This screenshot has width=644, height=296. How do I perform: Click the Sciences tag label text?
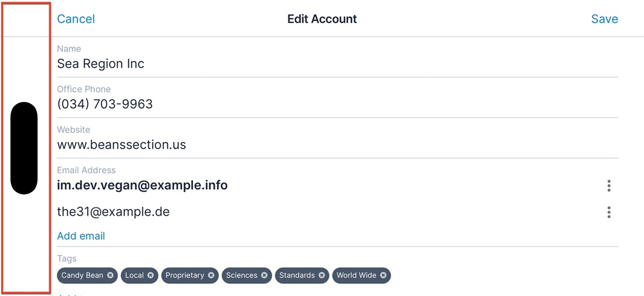241,275
